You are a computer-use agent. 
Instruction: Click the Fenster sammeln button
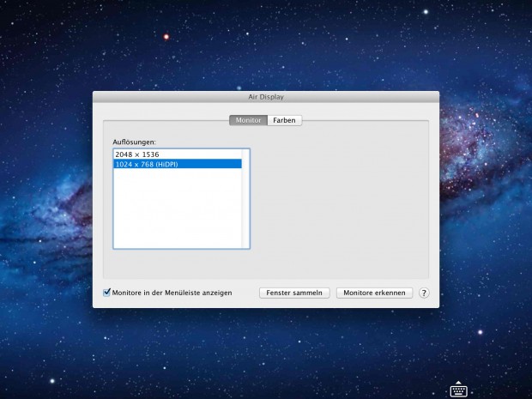(294, 293)
